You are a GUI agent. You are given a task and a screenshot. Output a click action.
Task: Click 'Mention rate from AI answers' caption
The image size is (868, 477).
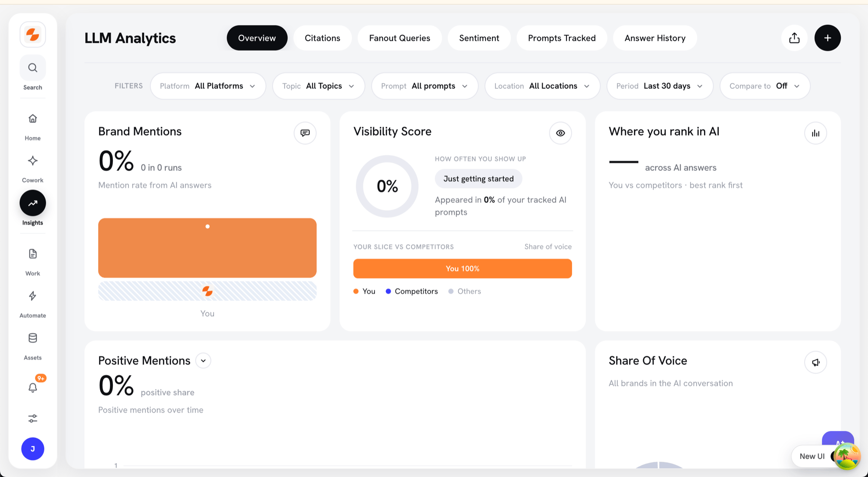pos(155,185)
